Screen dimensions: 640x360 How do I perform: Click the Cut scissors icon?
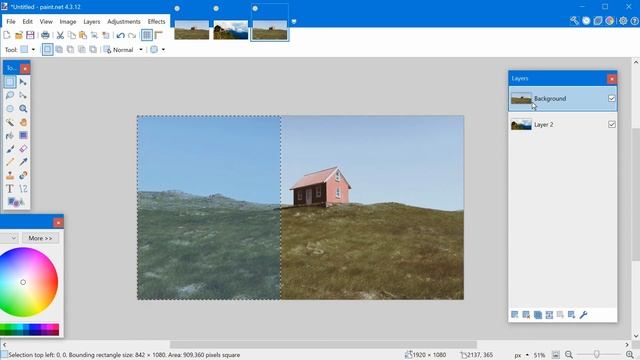[60, 36]
